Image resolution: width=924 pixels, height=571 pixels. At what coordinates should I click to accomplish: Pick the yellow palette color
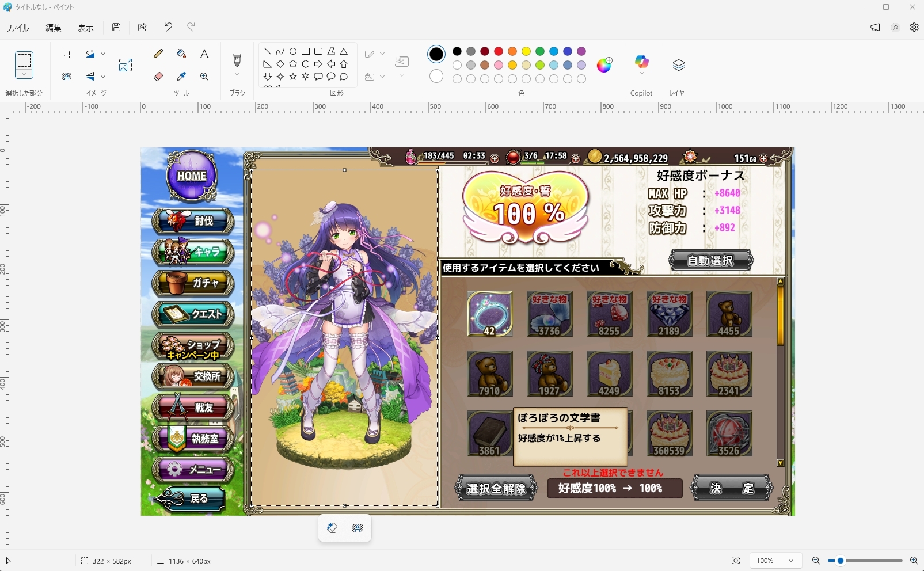pyautogui.click(x=526, y=51)
